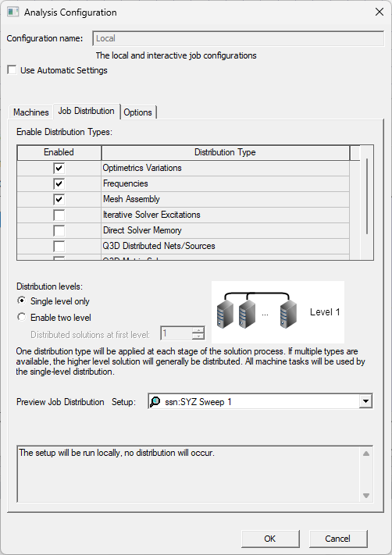392x555 pixels.
Task: Click the Distribution Type column header
Action: click(x=225, y=152)
